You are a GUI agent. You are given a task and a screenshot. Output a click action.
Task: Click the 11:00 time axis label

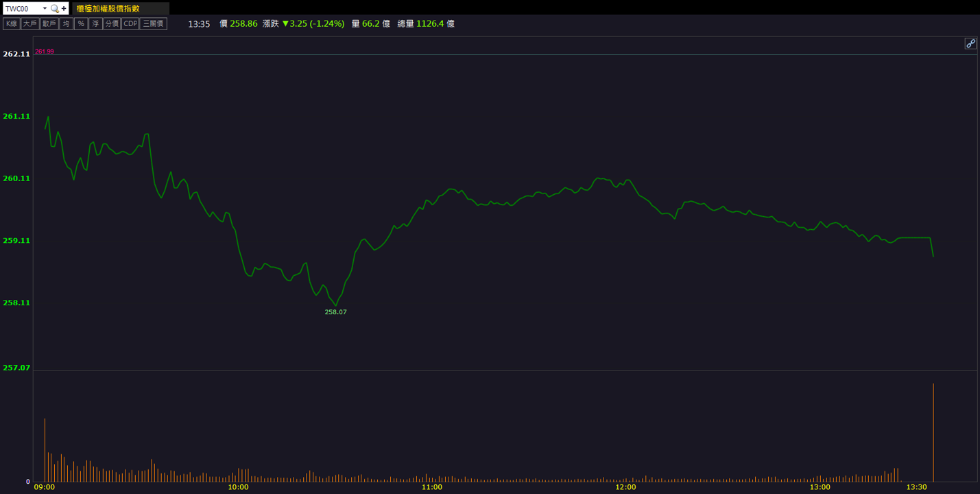[432, 487]
